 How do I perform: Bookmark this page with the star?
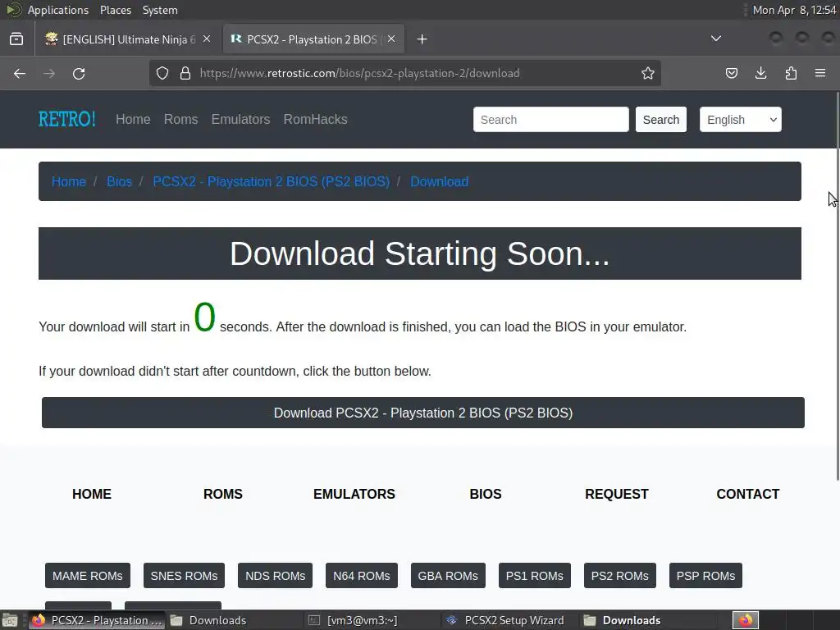coord(648,73)
